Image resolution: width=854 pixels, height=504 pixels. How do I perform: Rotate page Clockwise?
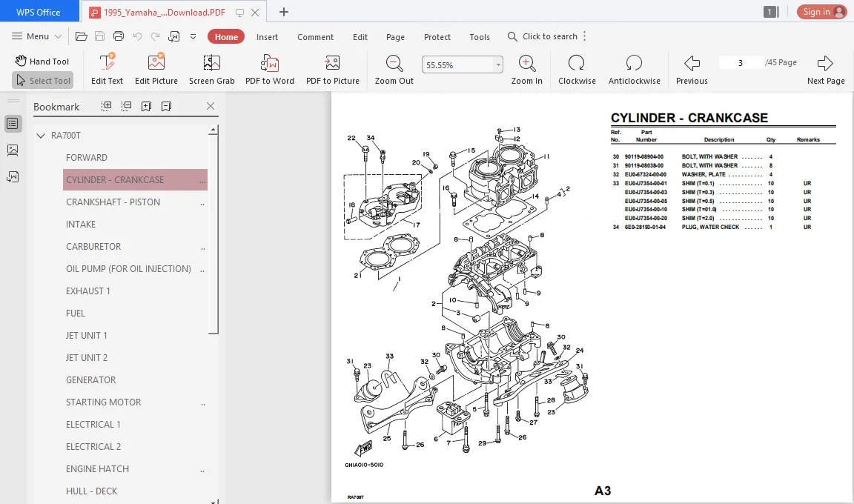(577, 69)
